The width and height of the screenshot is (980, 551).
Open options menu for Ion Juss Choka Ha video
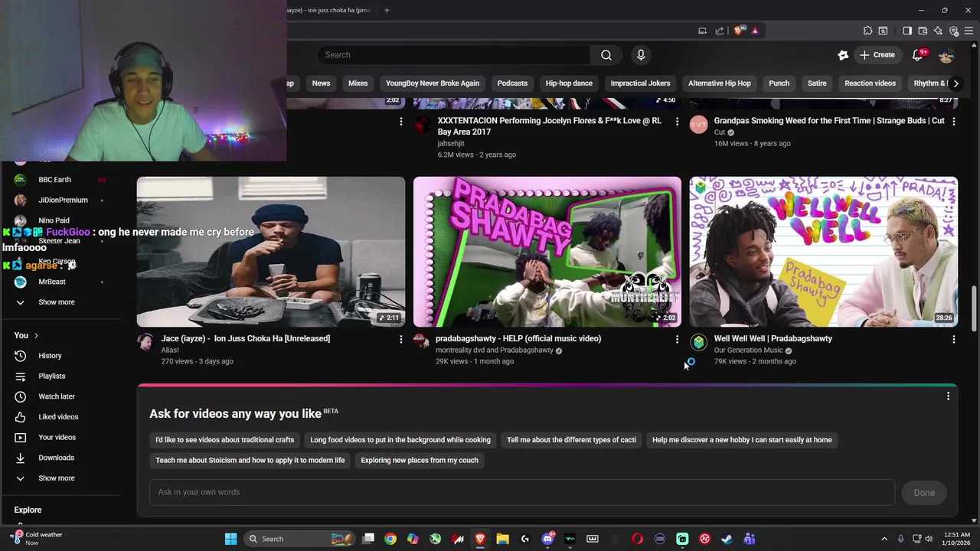pos(400,339)
